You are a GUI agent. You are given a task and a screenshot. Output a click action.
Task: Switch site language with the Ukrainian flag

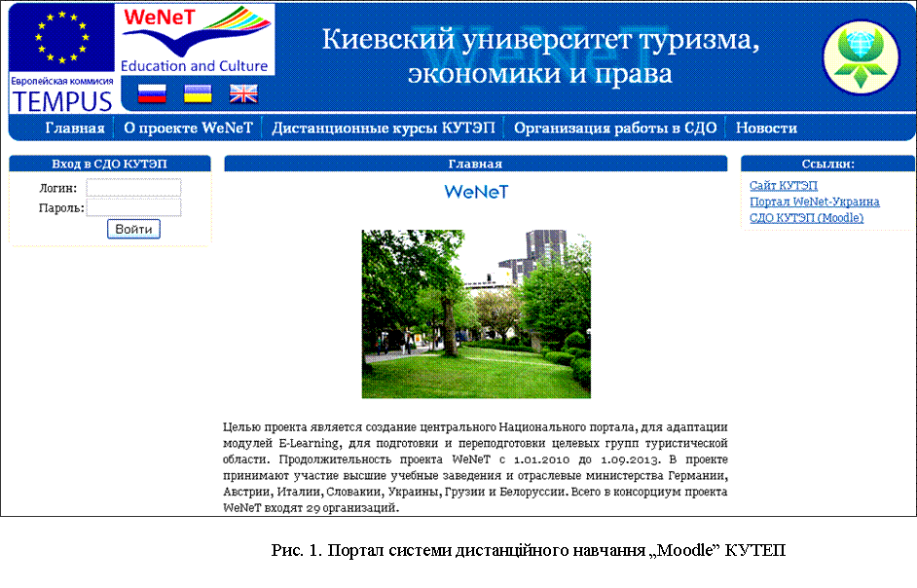pos(198,93)
